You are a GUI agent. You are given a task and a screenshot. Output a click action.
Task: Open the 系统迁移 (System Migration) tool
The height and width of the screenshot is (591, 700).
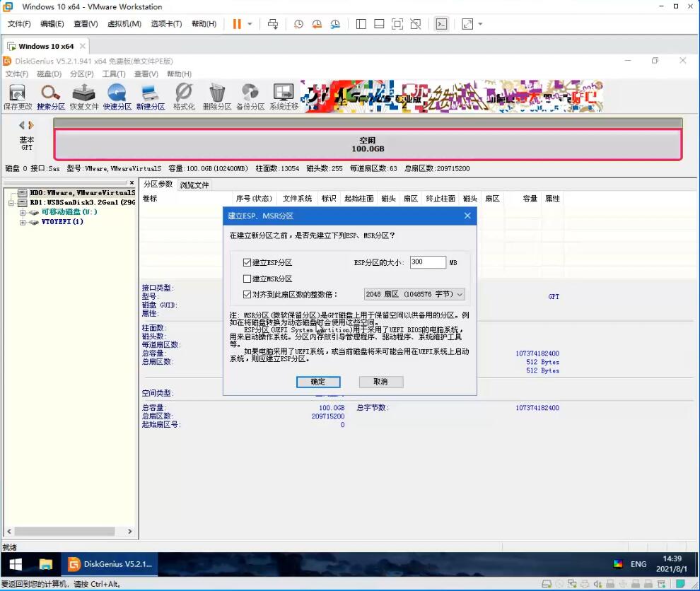pos(284,94)
